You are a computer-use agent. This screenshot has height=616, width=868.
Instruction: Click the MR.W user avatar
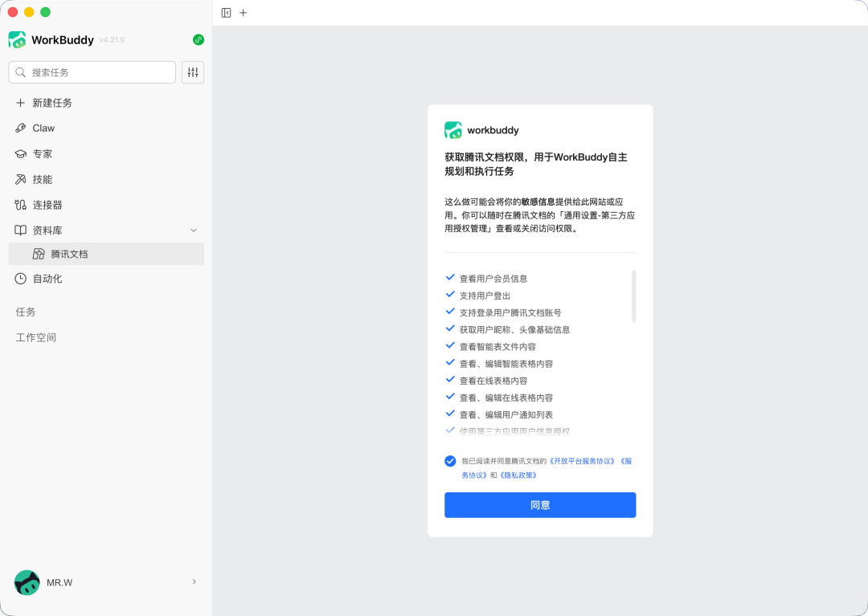[27, 582]
